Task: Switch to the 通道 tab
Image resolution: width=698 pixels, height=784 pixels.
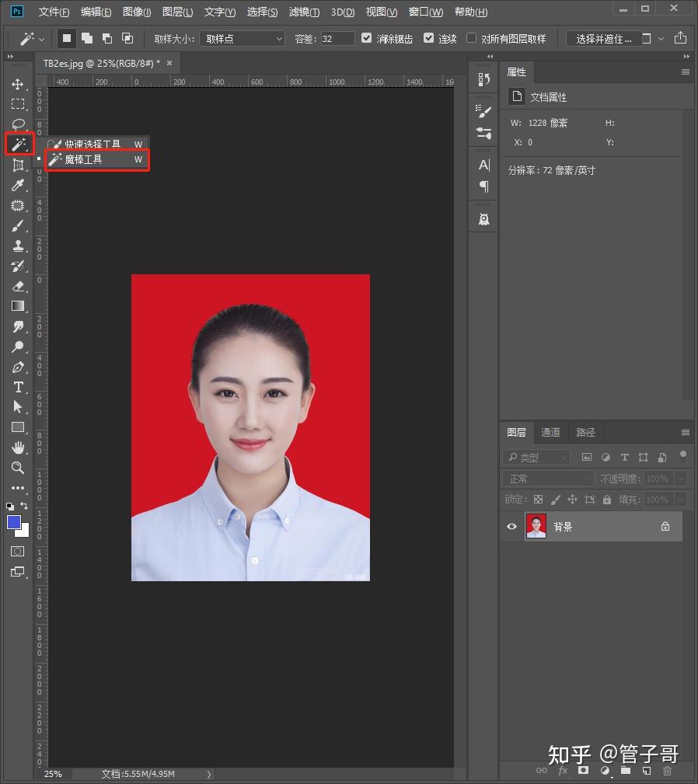Action: tap(550, 432)
